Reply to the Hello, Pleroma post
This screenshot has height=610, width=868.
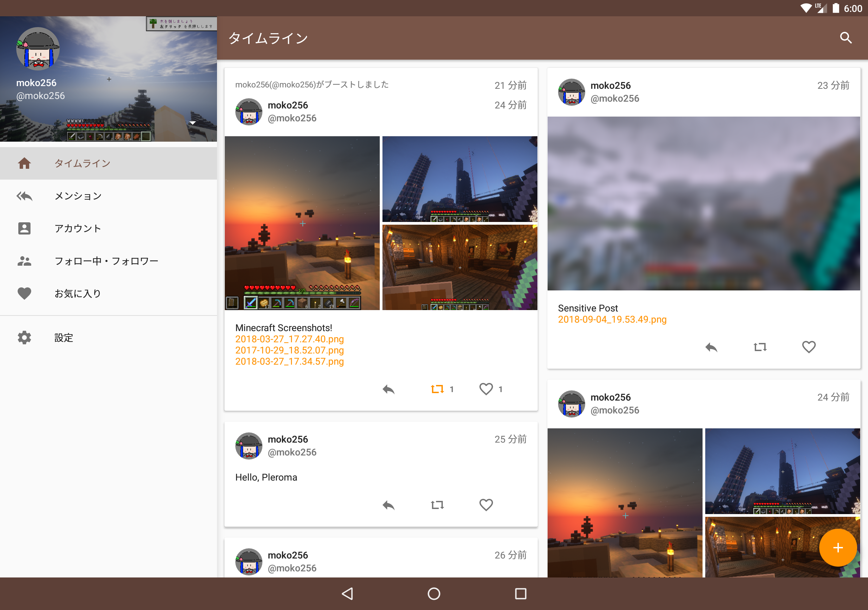pyautogui.click(x=388, y=505)
